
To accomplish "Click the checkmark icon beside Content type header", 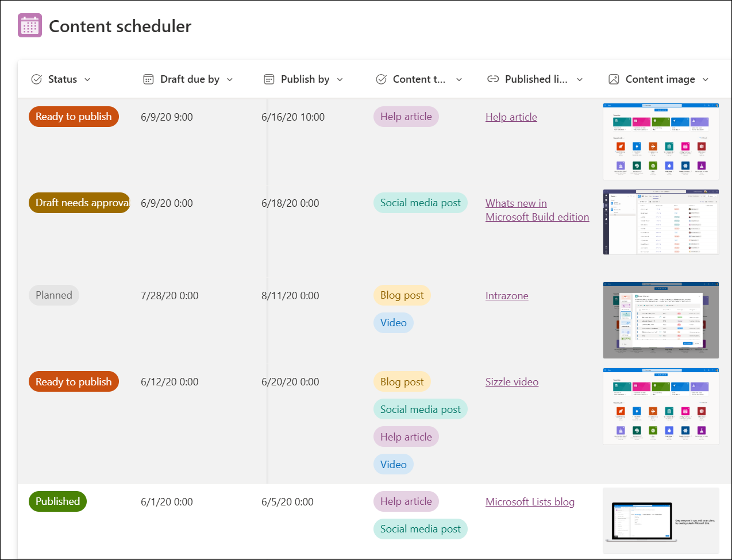I will coord(381,79).
